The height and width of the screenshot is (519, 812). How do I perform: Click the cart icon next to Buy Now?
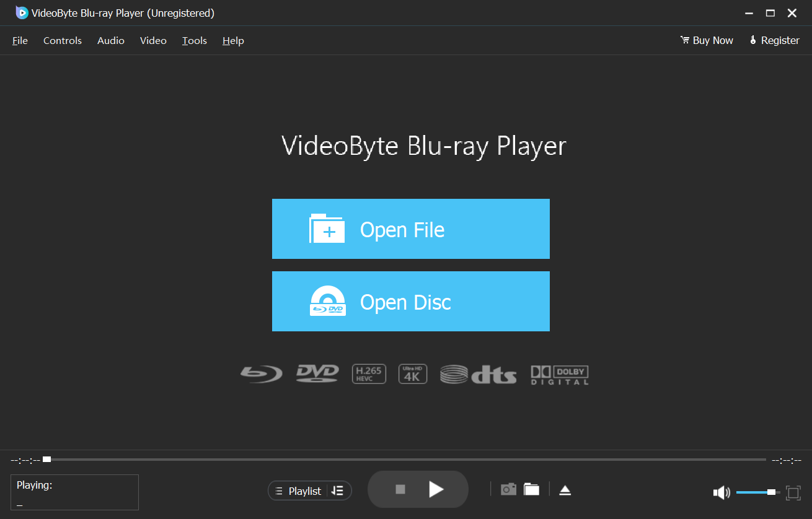click(x=684, y=40)
